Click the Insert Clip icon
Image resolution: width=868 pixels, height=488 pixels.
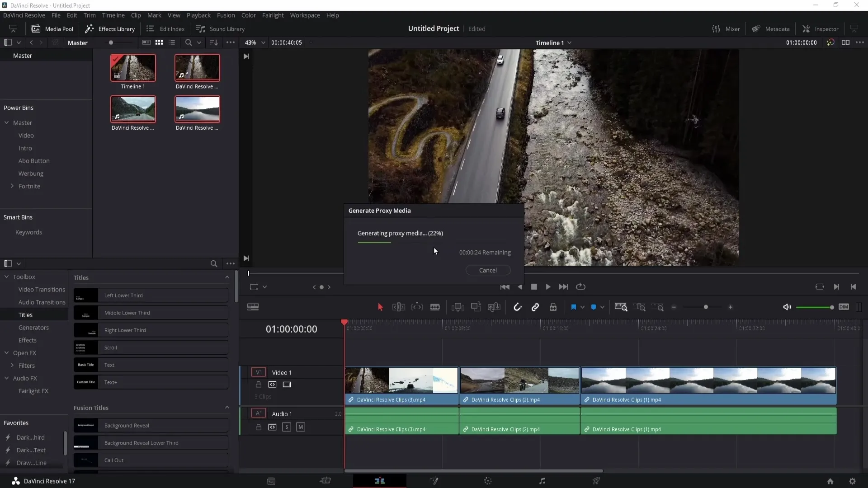(458, 307)
